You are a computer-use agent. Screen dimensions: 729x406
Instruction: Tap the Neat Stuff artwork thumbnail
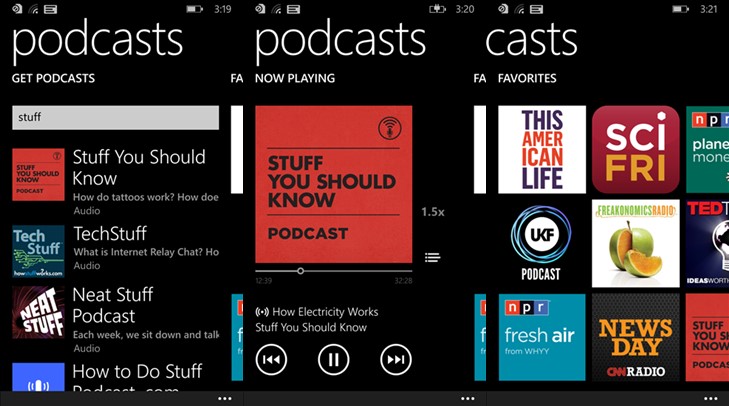(38, 312)
